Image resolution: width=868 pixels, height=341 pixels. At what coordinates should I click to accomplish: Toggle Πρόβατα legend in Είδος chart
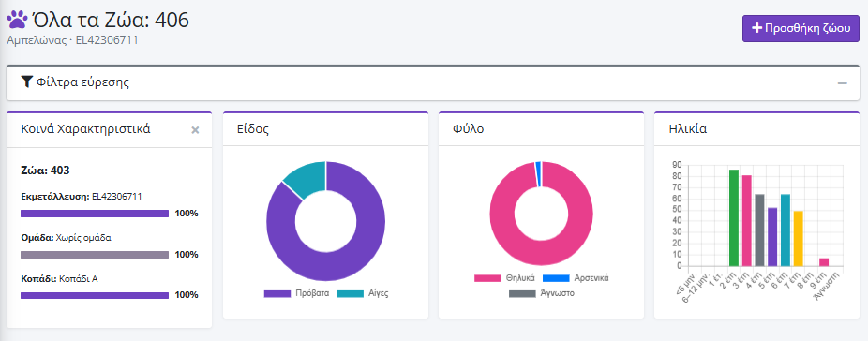[297, 293]
